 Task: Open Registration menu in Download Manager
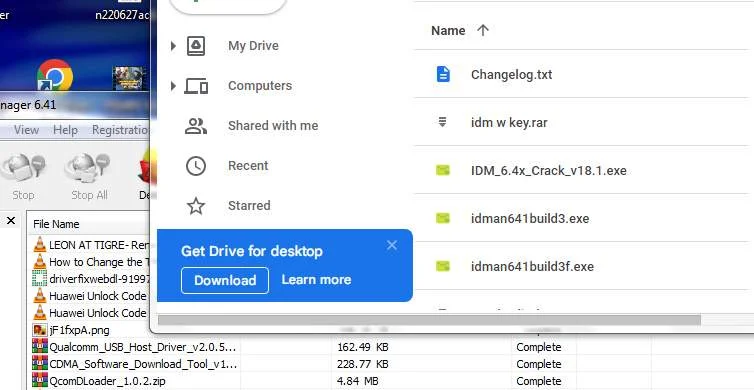point(120,130)
